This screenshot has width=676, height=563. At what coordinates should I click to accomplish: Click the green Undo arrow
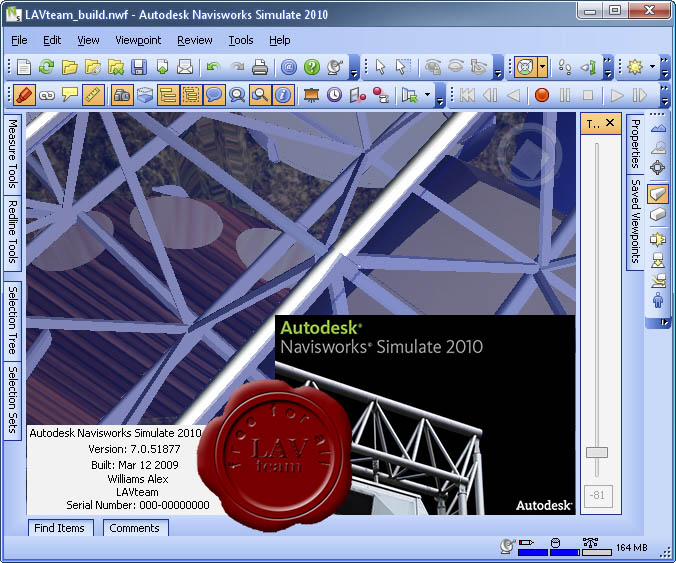point(213,67)
